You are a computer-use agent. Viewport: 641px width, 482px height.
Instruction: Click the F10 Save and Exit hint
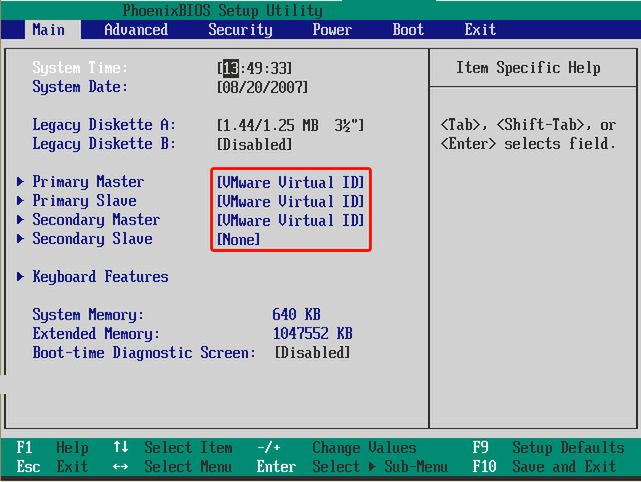544,466
